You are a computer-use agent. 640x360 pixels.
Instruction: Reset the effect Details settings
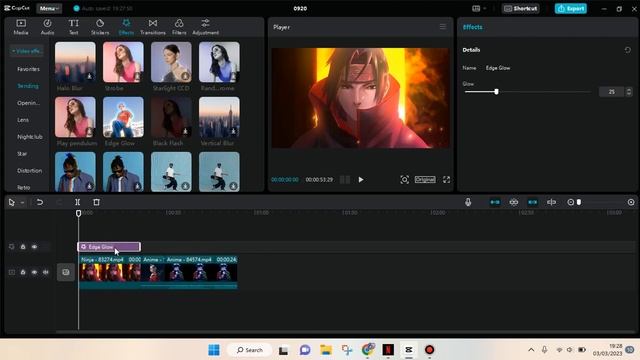point(627,50)
